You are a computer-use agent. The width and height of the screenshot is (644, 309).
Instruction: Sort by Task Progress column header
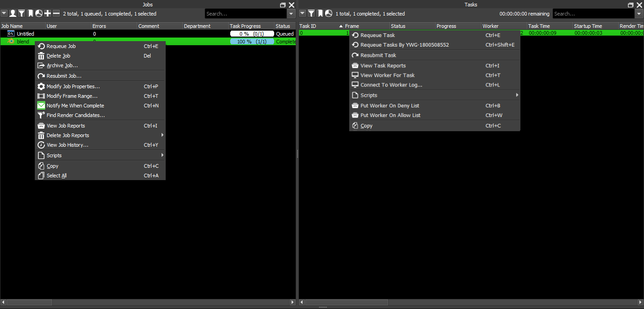coord(252,26)
